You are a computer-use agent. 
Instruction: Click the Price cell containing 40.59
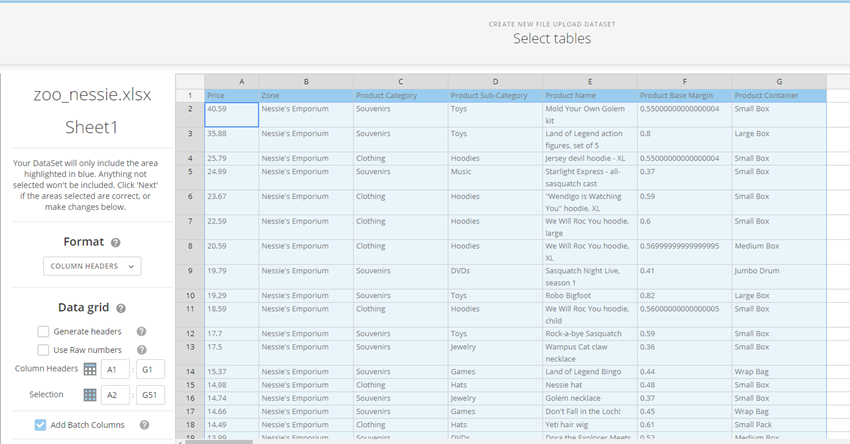click(231, 114)
